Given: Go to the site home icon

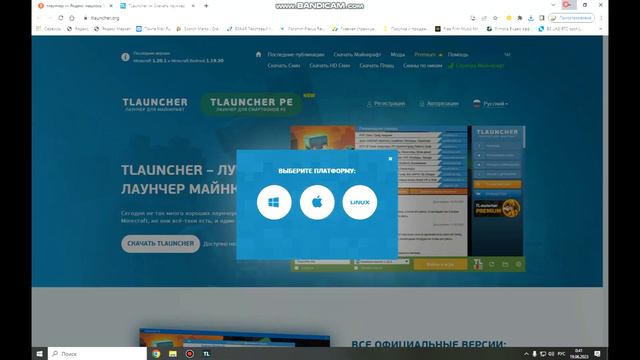Looking at the screenshot, I should click(x=258, y=54).
